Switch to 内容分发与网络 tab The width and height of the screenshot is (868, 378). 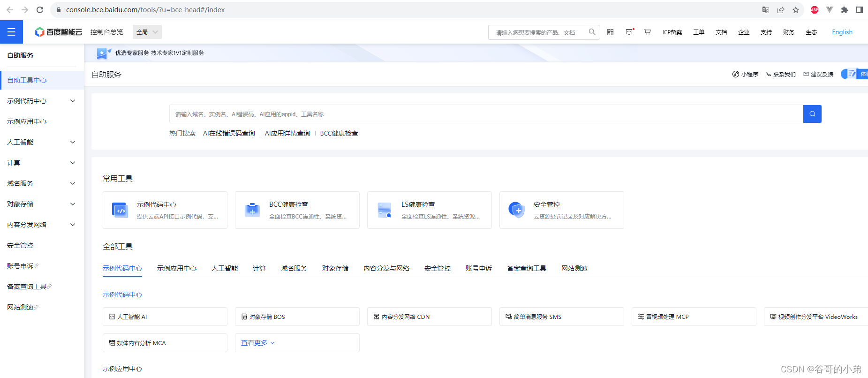pos(386,268)
